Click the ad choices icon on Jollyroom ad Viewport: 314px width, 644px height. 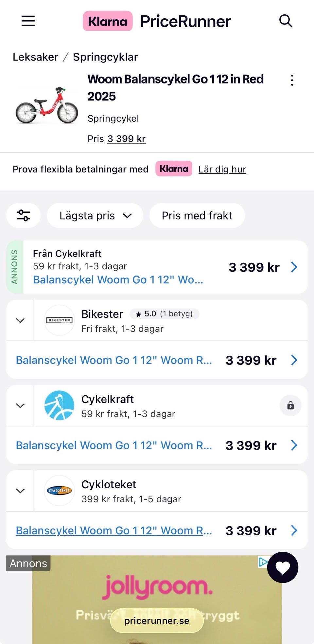pyautogui.click(x=262, y=562)
